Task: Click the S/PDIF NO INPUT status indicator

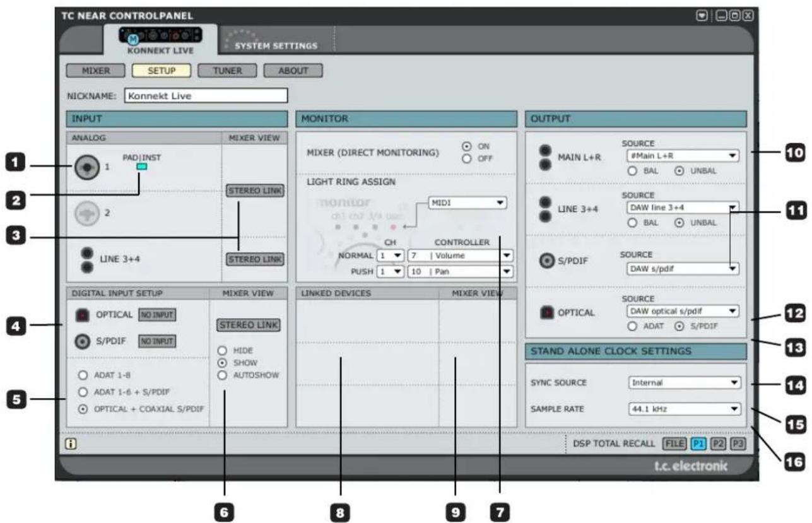Action: pyautogui.click(x=156, y=341)
